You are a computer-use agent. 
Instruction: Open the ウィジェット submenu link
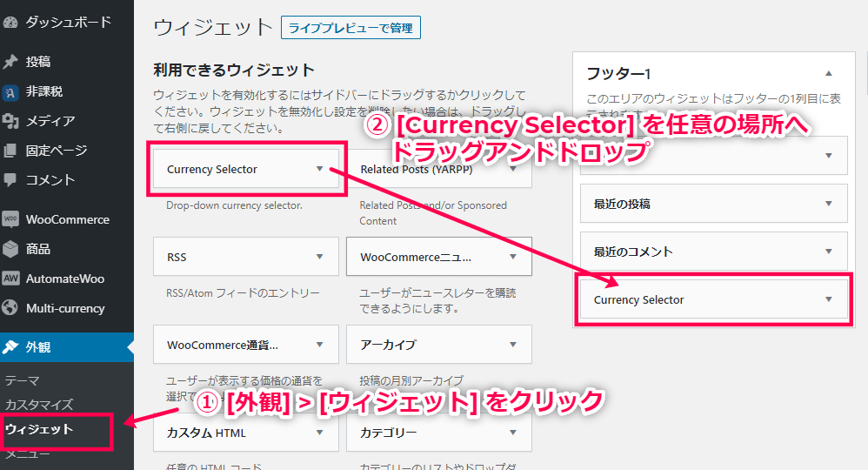pyautogui.click(x=39, y=429)
